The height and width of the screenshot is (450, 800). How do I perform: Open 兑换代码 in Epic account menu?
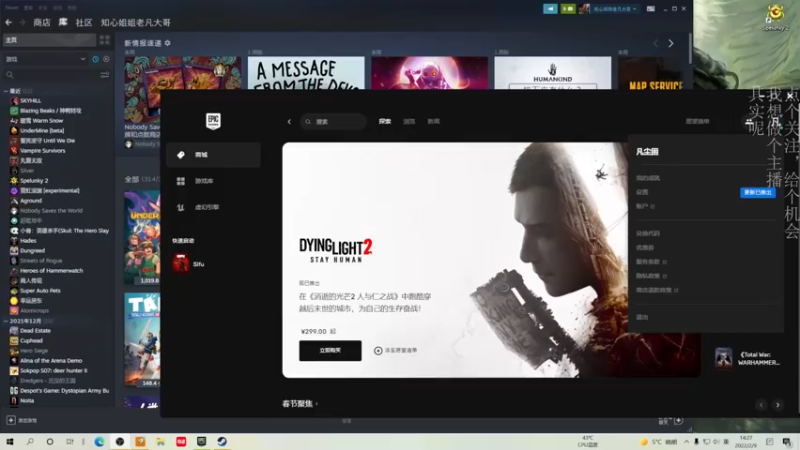pos(648,233)
